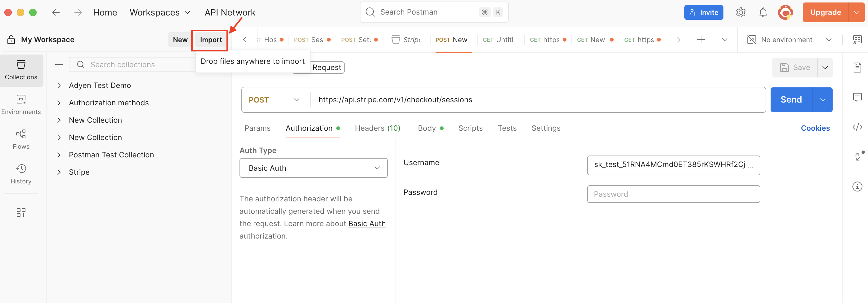The height and width of the screenshot is (303, 868).
Task: Click the New button
Action: tap(180, 40)
